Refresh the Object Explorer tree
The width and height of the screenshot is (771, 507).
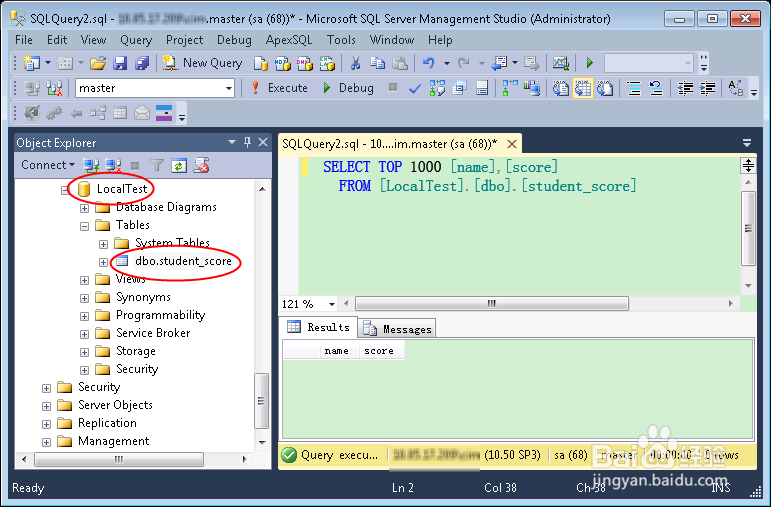tap(178, 165)
